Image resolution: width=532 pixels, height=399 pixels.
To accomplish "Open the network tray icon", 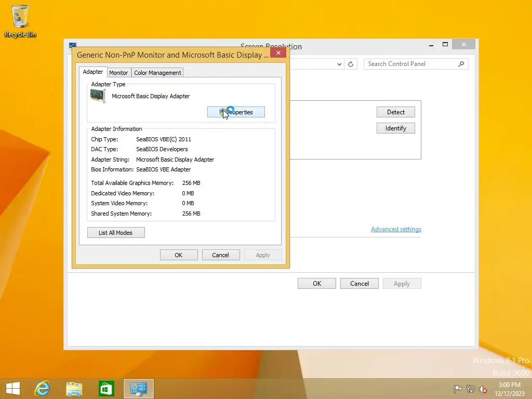I will coord(471,389).
